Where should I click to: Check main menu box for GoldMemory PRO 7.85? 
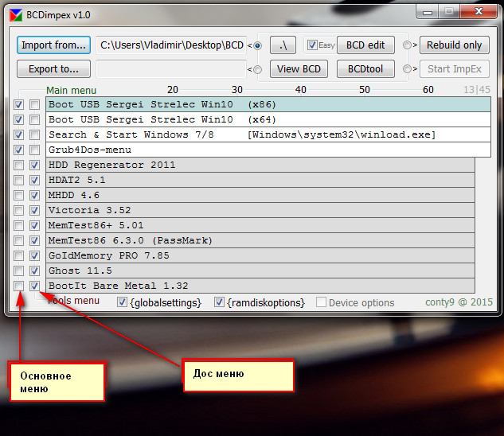click(18, 255)
